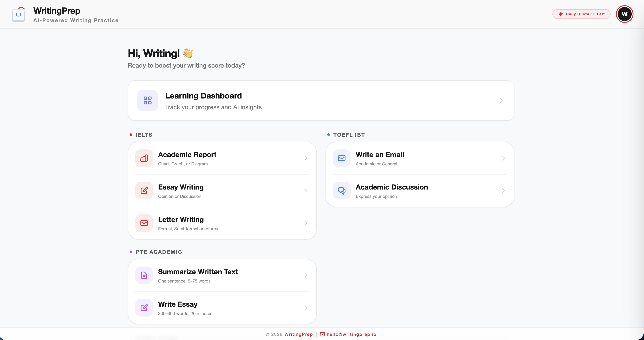This screenshot has width=644, height=340.
Task: Click 'Opinion or Discussion' subtitle
Action: tap(179, 197)
